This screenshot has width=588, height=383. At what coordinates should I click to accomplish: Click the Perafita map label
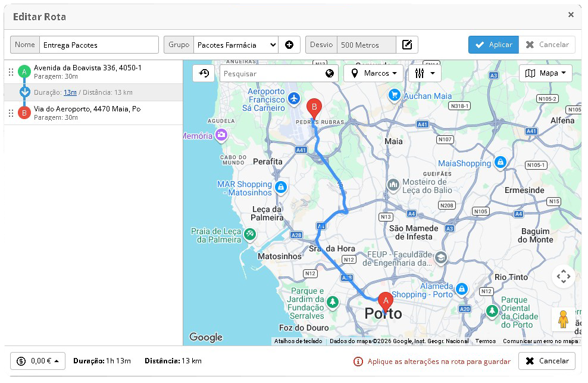pyautogui.click(x=267, y=162)
